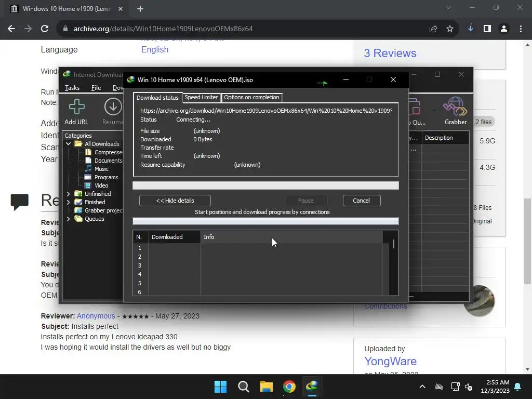Click the Add URL toolbar icon in IDM
The height and width of the screenshot is (399, 532).
point(77,107)
